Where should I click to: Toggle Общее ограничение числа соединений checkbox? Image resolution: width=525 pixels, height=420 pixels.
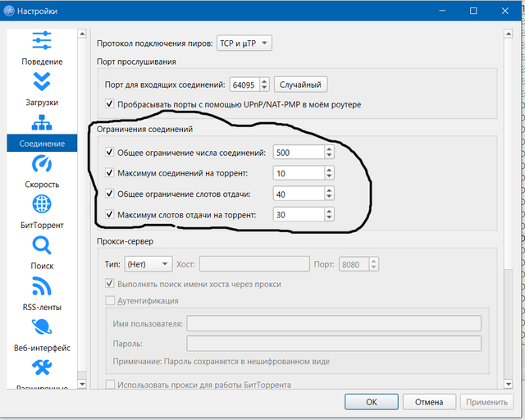pos(109,152)
